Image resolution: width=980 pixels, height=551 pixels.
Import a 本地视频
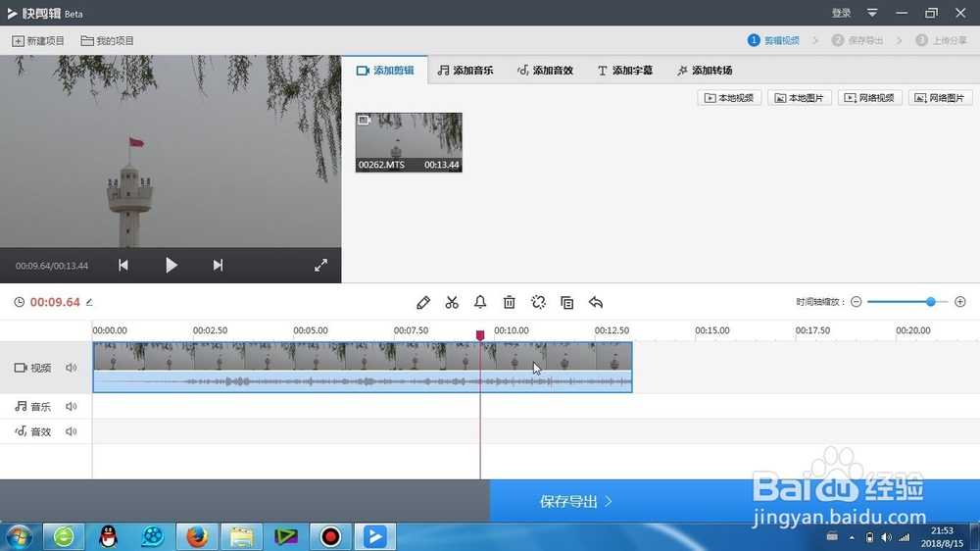coord(729,98)
